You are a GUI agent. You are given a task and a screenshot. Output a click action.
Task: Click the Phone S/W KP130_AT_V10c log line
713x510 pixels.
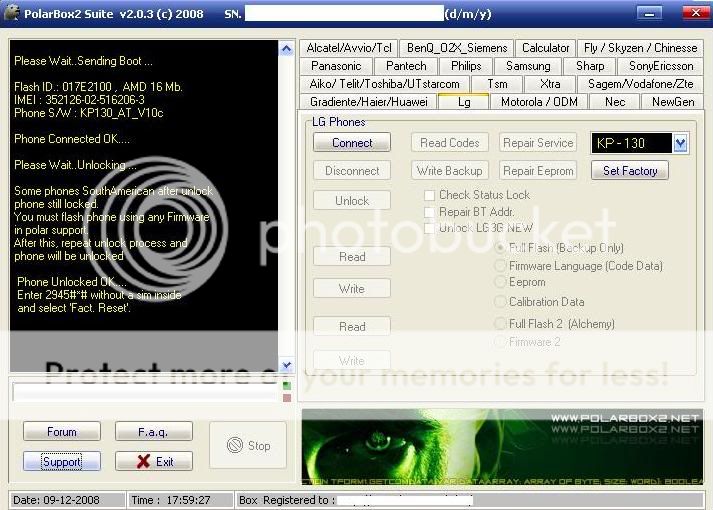[89, 113]
